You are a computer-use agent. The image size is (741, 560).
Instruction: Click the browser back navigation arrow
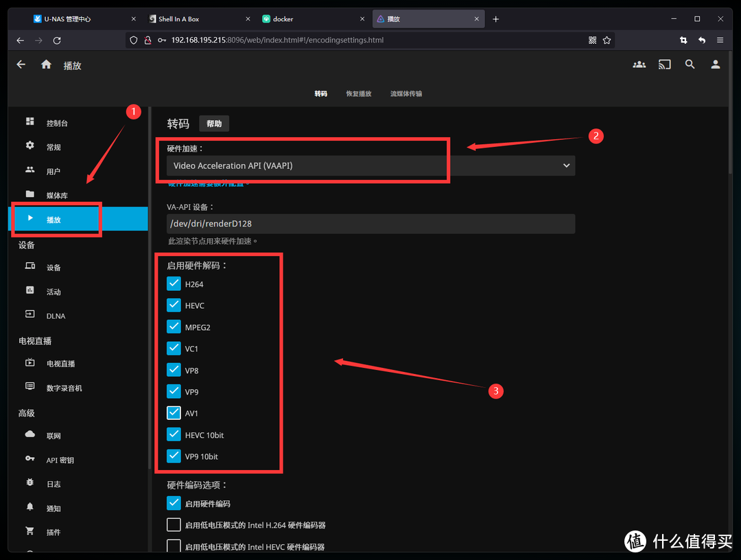pos(21,40)
